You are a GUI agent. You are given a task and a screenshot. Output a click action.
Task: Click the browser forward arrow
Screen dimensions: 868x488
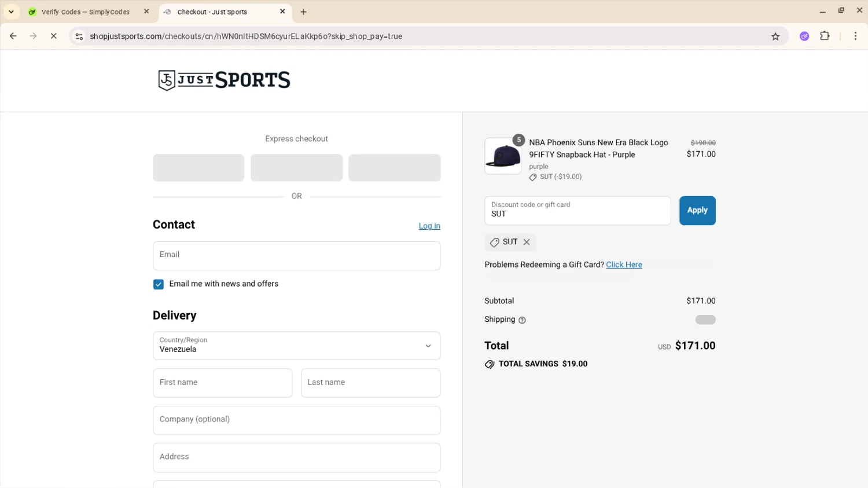pyautogui.click(x=33, y=36)
